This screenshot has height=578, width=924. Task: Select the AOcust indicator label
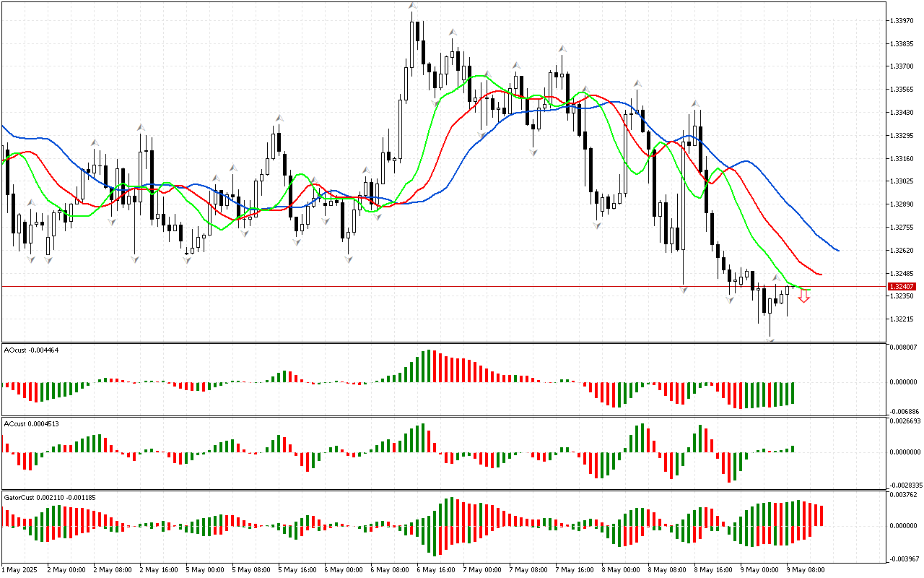pyautogui.click(x=31, y=350)
